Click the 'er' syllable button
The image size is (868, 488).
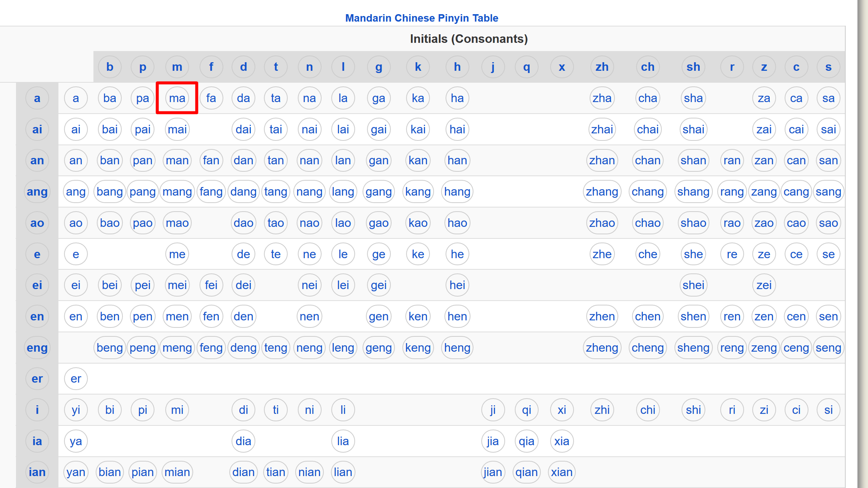(x=76, y=378)
